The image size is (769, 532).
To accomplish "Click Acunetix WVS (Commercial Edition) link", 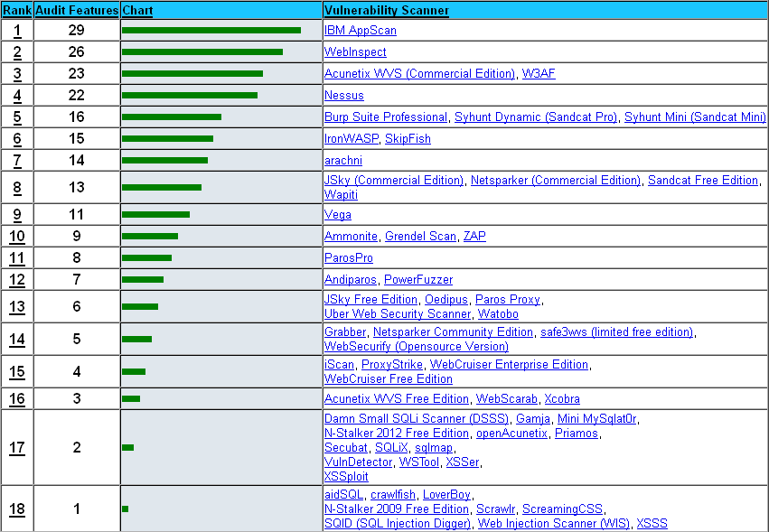I will 419,73.
